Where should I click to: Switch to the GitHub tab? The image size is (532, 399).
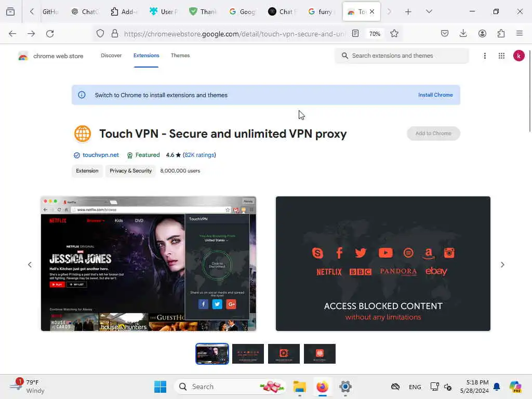[50, 12]
